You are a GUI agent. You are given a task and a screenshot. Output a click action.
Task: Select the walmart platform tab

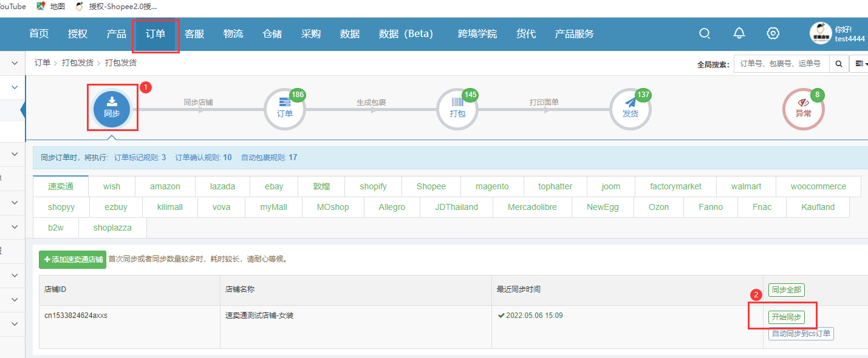click(746, 186)
